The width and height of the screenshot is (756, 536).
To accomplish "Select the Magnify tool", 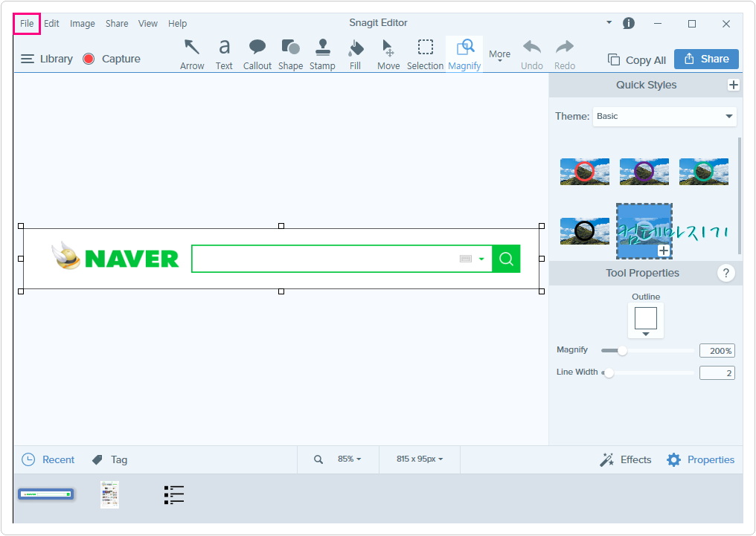I will point(464,54).
